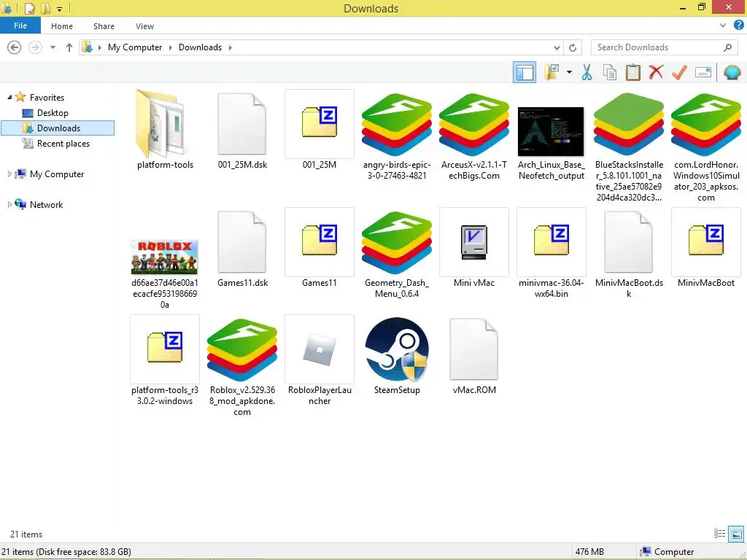
Task: Select the MinivMacBoot.dsk file
Action: pos(629,254)
